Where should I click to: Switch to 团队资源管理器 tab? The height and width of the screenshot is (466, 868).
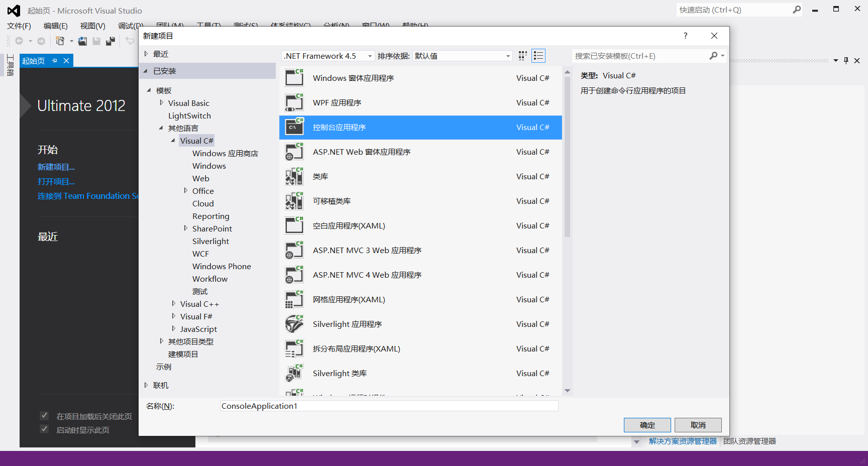pyautogui.click(x=750, y=441)
